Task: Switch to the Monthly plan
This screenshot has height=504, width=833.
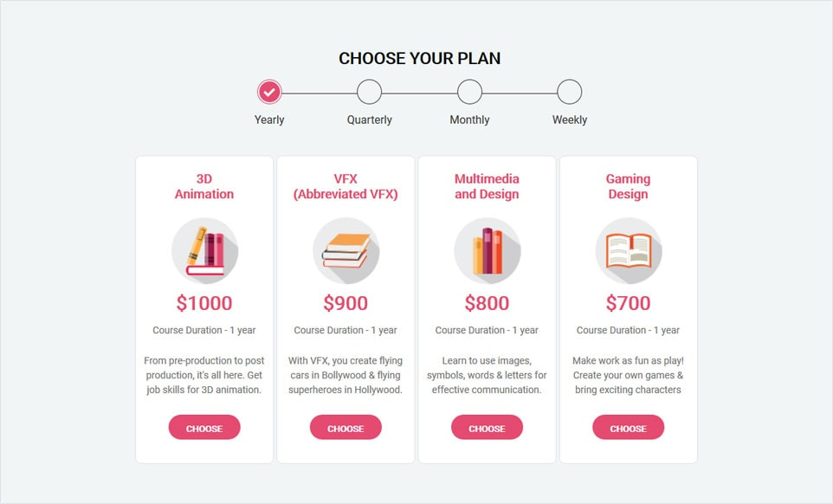Action: [469, 92]
